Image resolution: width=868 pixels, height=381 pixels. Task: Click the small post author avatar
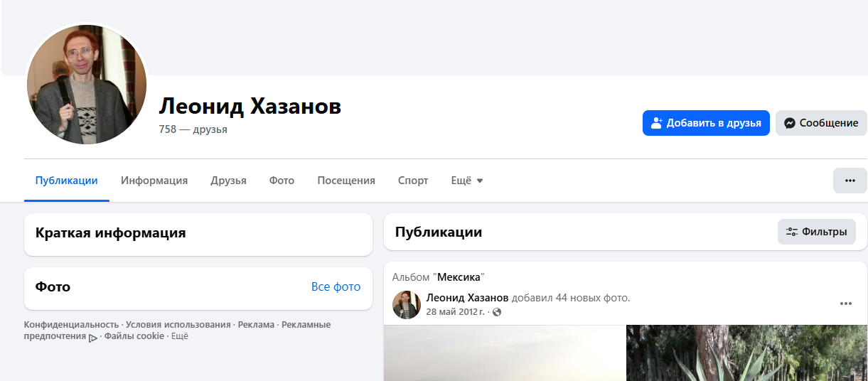point(407,304)
